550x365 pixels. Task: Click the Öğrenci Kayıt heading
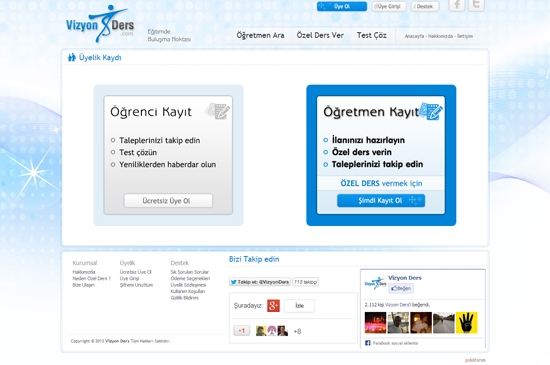[x=151, y=112]
